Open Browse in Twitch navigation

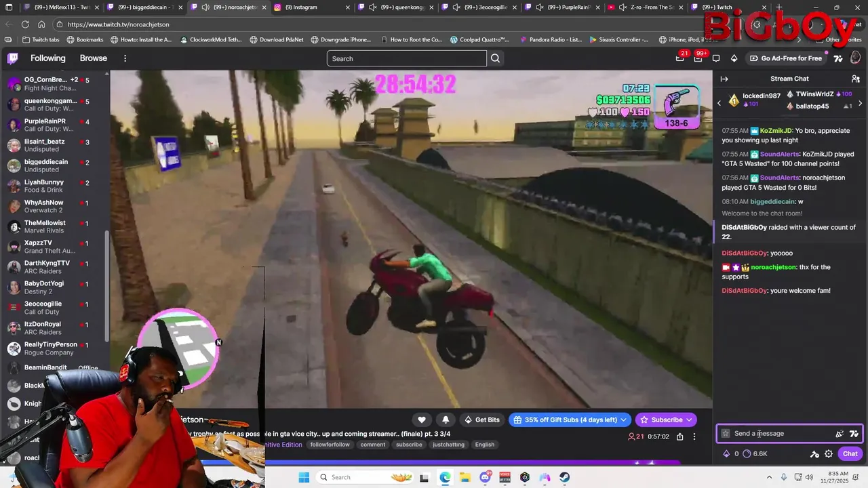tap(94, 58)
